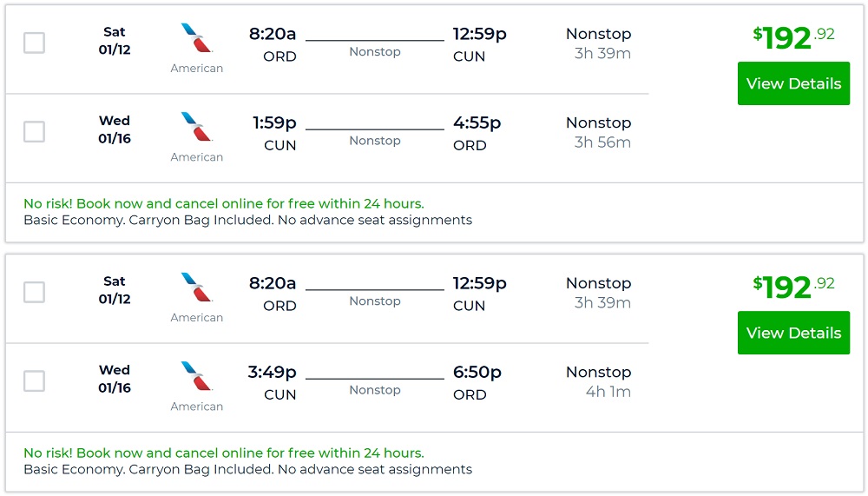The height and width of the screenshot is (496, 868).
Task: Click the 6:50p ORD arrival time
Action: point(477,372)
